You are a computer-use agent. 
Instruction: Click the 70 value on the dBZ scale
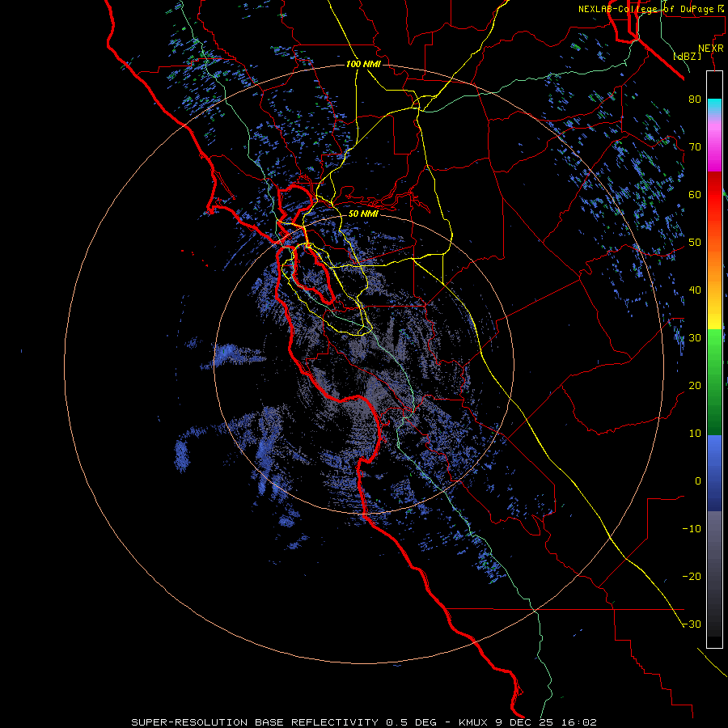coord(695,147)
